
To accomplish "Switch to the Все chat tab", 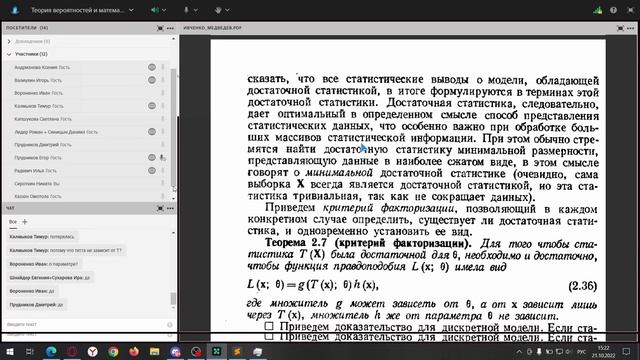I will [13, 222].
